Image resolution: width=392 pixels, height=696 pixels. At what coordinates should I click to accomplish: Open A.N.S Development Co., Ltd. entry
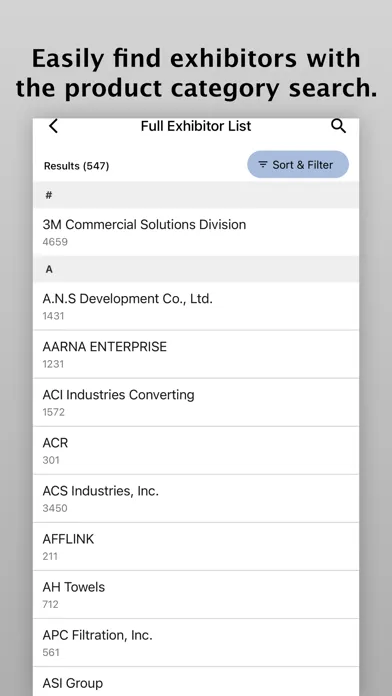point(196,306)
